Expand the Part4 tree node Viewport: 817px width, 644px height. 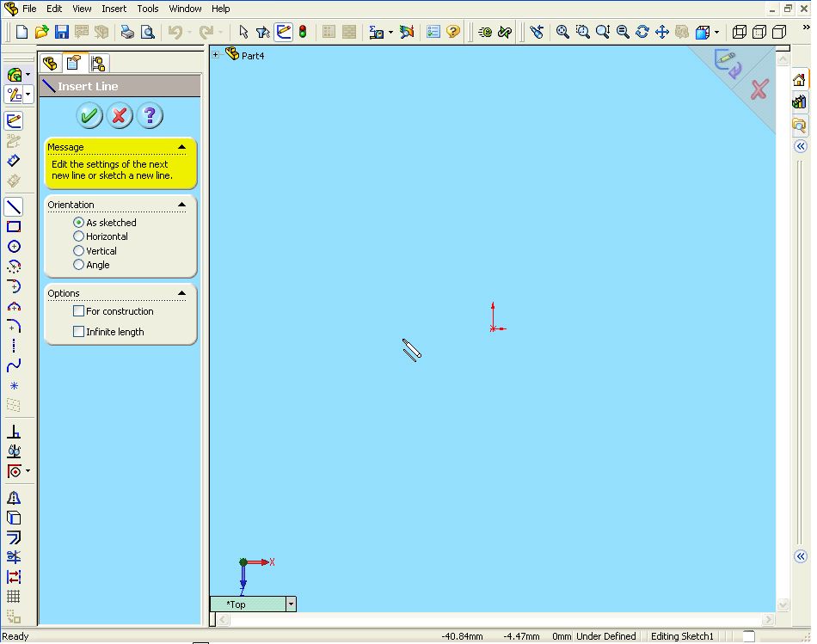tap(215, 54)
